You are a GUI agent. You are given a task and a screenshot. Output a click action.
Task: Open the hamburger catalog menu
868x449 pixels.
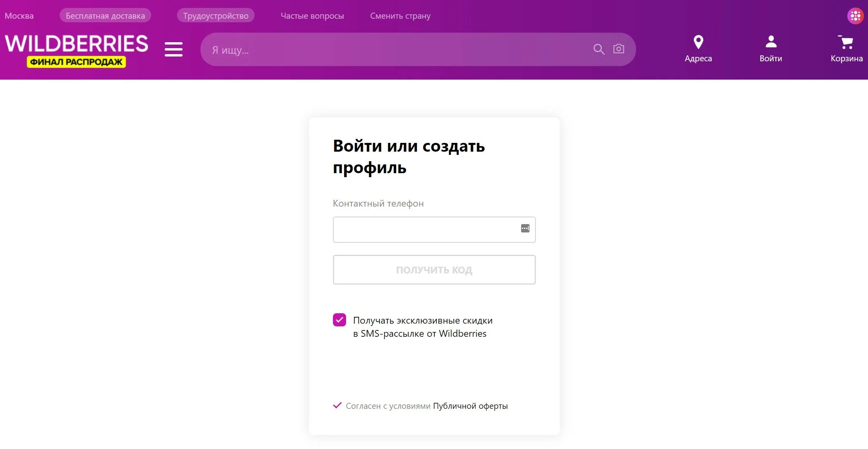click(173, 49)
